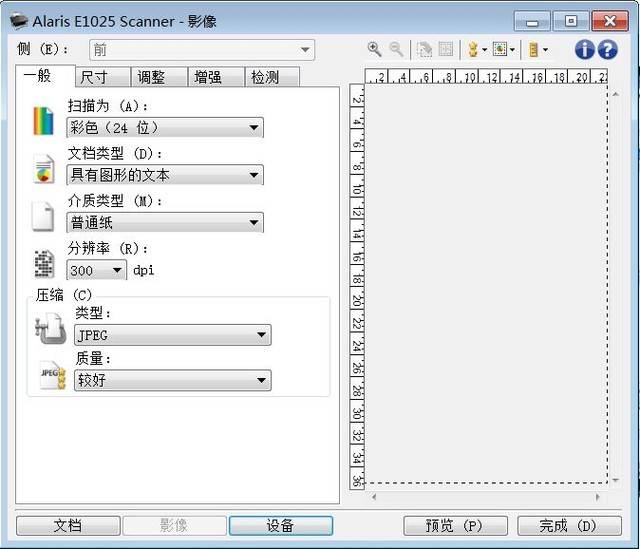Click the 设备 button
640x549 pixels.
tap(281, 526)
